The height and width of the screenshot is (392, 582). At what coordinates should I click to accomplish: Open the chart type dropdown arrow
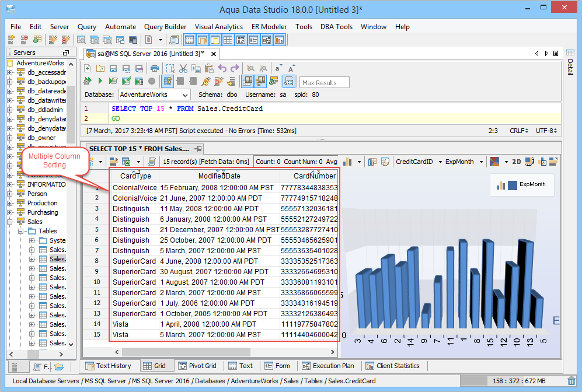click(359, 162)
